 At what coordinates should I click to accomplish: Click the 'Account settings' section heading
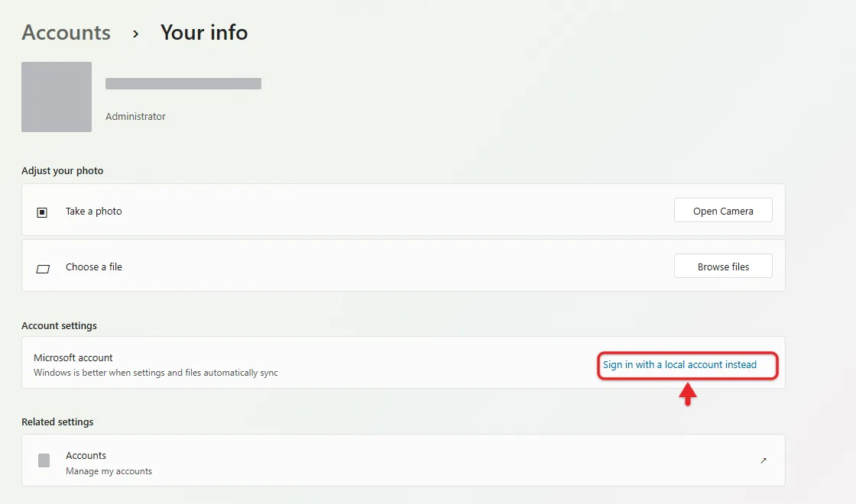click(x=59, y=325)
